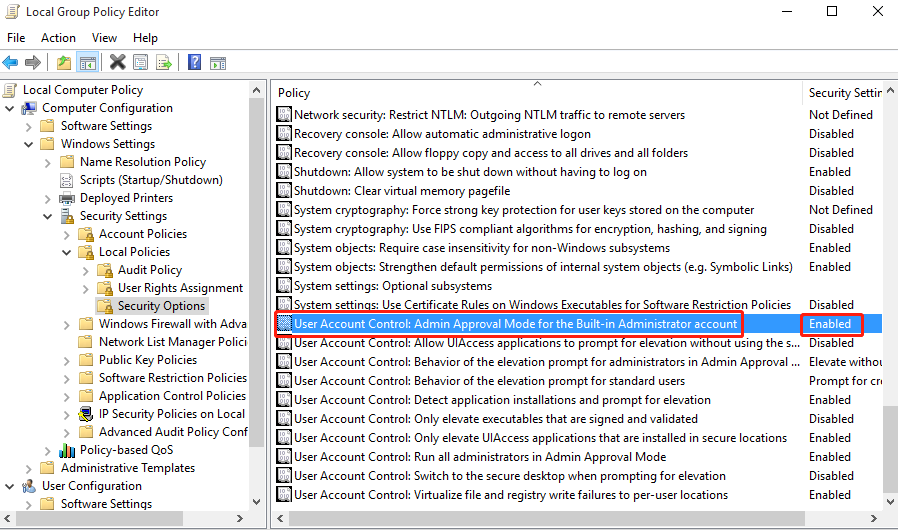Select 'Shutdown: Allow system to be shut down' policy
Viewport: 898px width, 530px height.
[470, 172]
